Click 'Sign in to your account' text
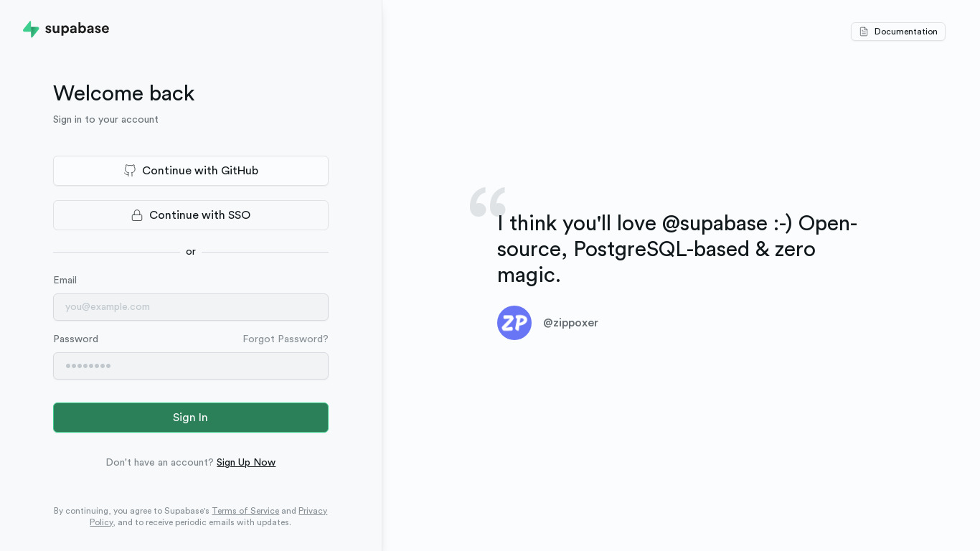The height and width of the screenshot is (551, 980). point(105,119)
